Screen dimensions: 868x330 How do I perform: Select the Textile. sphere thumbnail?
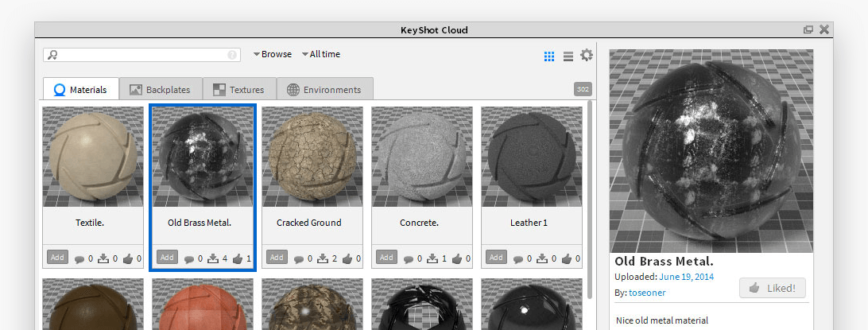pos(92,157)
